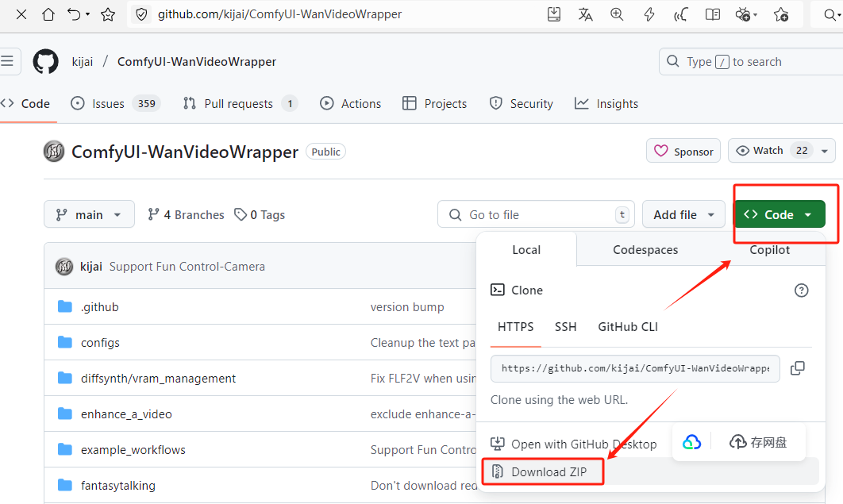Switch to the Copilot tab
The image size is (843, 504).
(769, 250)
